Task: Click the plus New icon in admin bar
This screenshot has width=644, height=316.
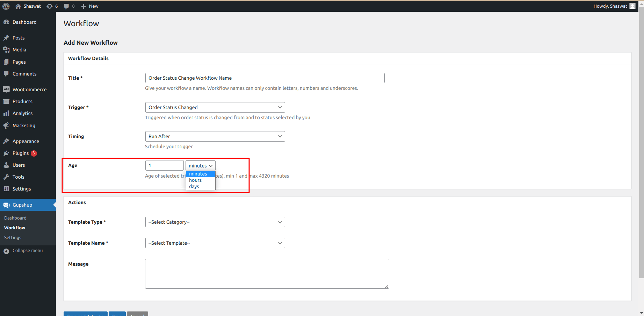Action: pos(84,6)
